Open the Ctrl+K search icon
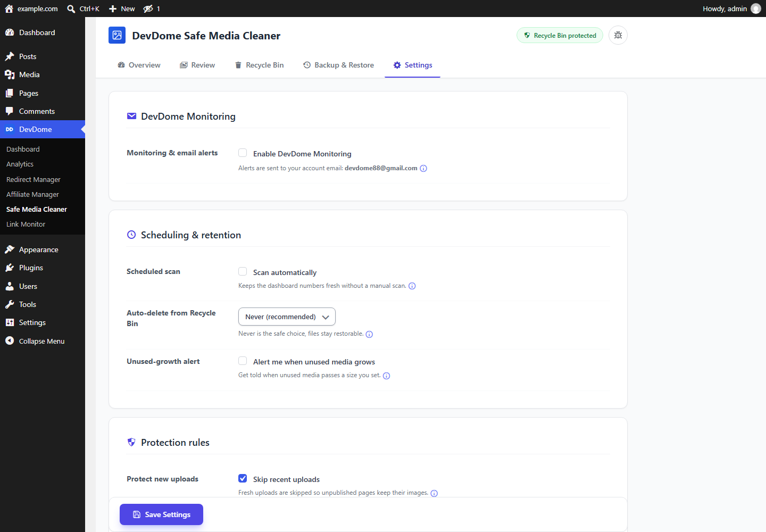Viewport: 766px width, 532px height. point(71,9)
